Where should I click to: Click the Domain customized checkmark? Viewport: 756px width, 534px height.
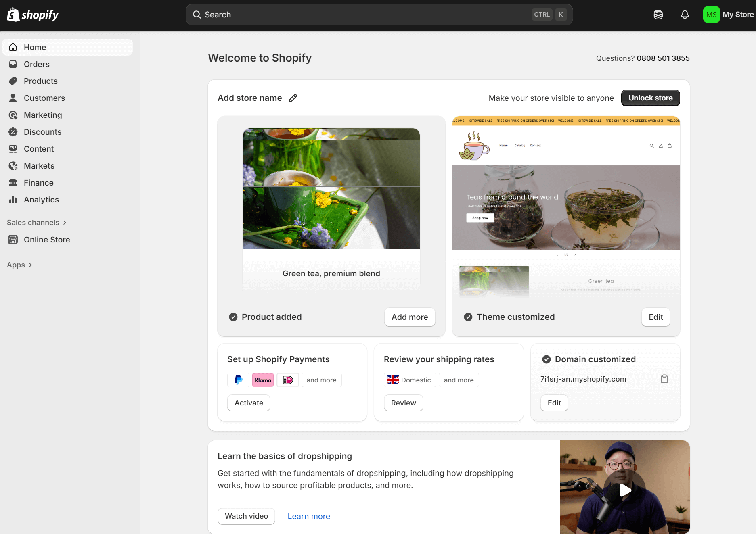click(547, 359)
